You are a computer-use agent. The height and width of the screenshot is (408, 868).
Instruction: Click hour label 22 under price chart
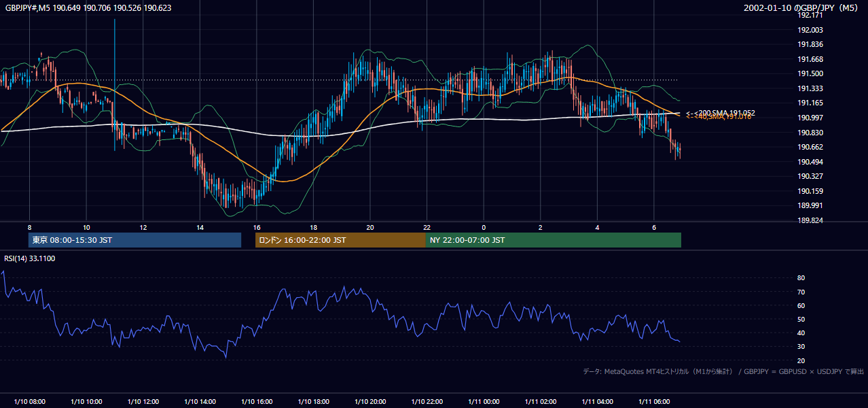click(x=427, y=227)
